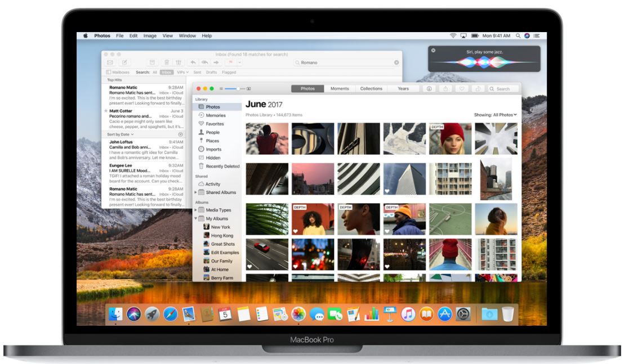Switch to the Moments tab

click(340, 89)
